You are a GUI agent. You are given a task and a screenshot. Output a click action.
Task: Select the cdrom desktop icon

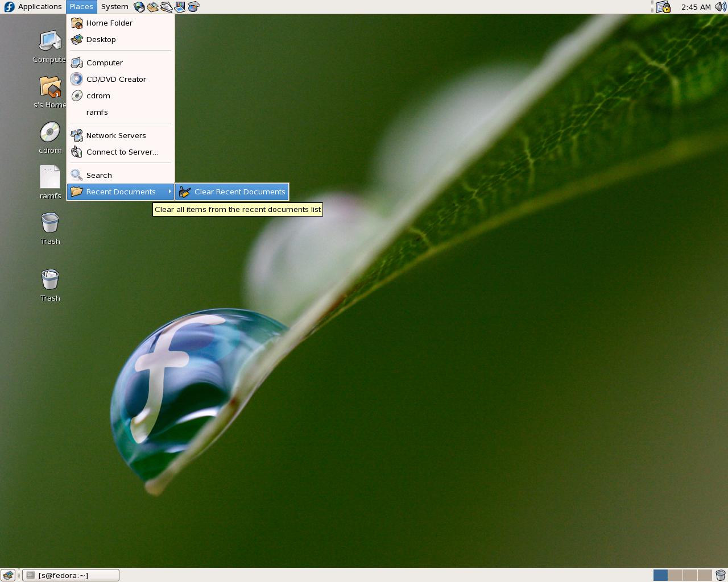(x=50, y=138)
